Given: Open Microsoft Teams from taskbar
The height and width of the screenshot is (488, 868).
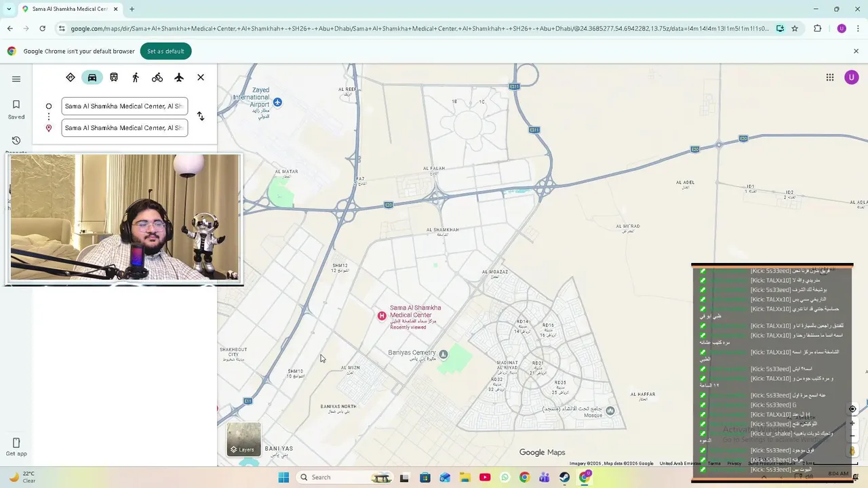Looking at the screenshot, I should click(x=545, y=477).
